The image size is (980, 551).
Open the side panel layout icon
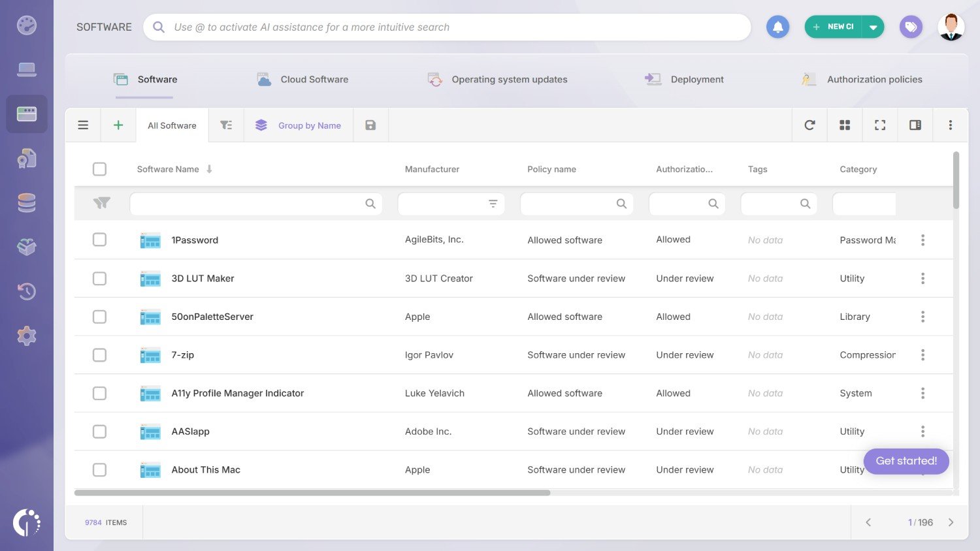coord(915,124)
